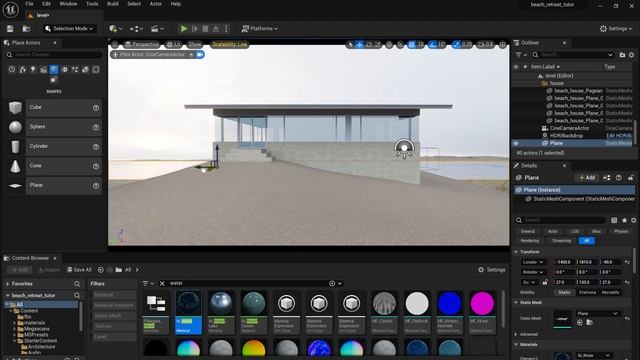Open the Cinematics clapperboard dropdown
The image size is (640, 360).
pos(157,29)
